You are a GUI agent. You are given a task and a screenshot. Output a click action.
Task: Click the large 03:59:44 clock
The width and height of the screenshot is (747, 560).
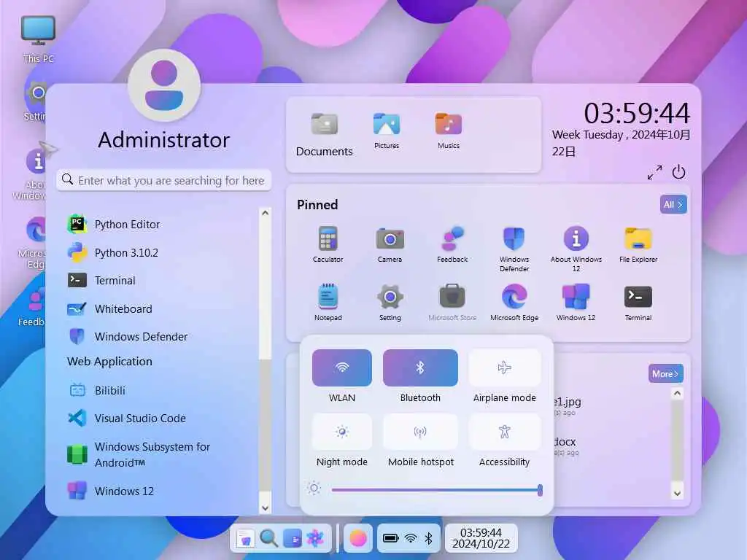(x=636, y=113)
